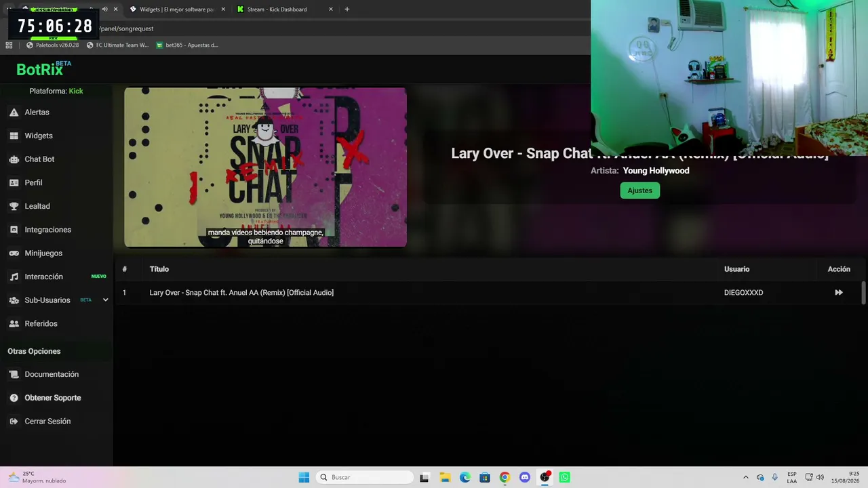Skip the Lary Over song in queue
Viewport: 868px width, 488px height.
839,293
